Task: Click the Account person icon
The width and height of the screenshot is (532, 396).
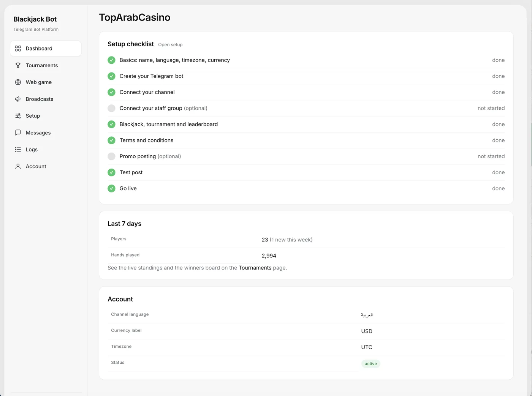Action: 18,166
